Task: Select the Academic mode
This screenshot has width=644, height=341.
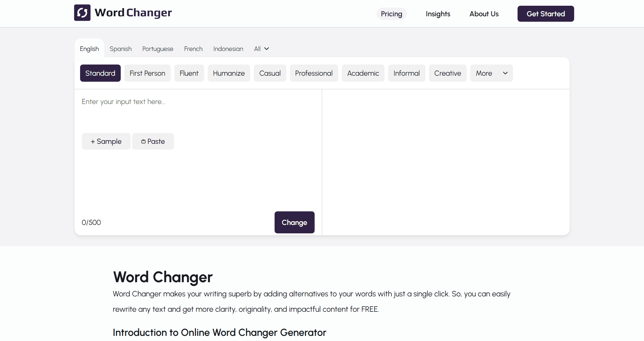Action: [363, 73]
